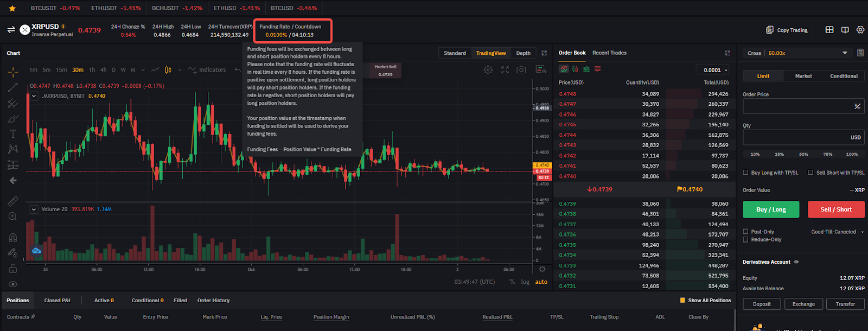Open the Good-Till-Canceled dropdown
The width and height of the screenshot is (868, 331).
pos(837,232)
